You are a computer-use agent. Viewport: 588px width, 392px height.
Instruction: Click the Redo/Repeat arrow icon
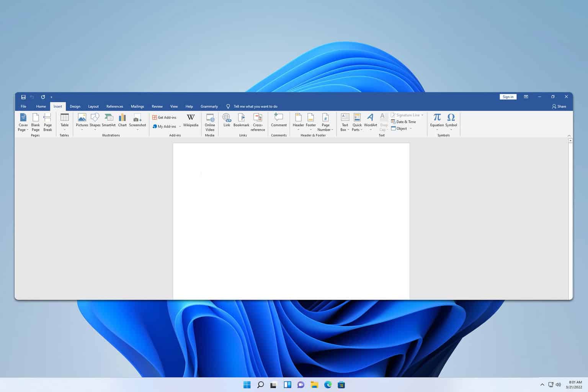pyautogui.click(x=43, y=97)
